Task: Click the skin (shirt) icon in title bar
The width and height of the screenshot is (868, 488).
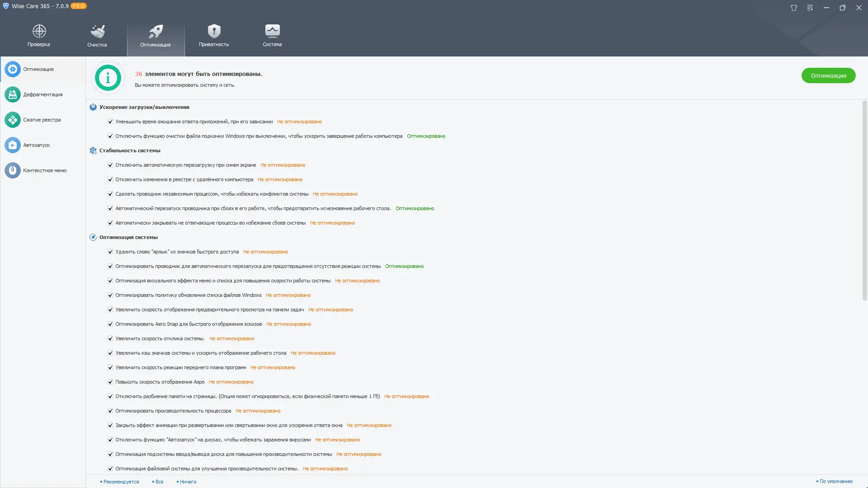Action: coord(793,8)
